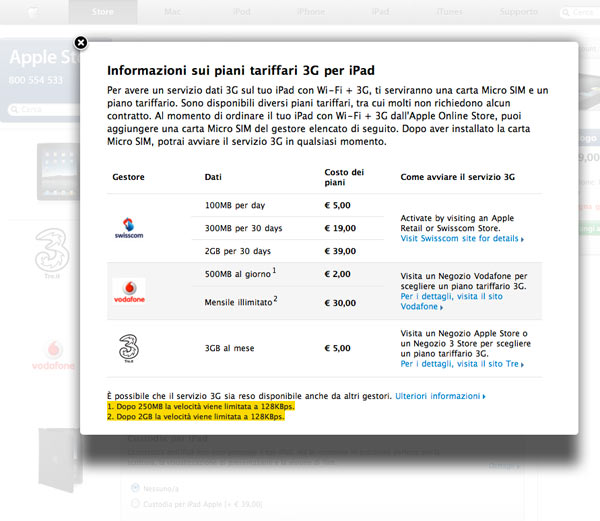Open the Supporto navigation tab

518,13
